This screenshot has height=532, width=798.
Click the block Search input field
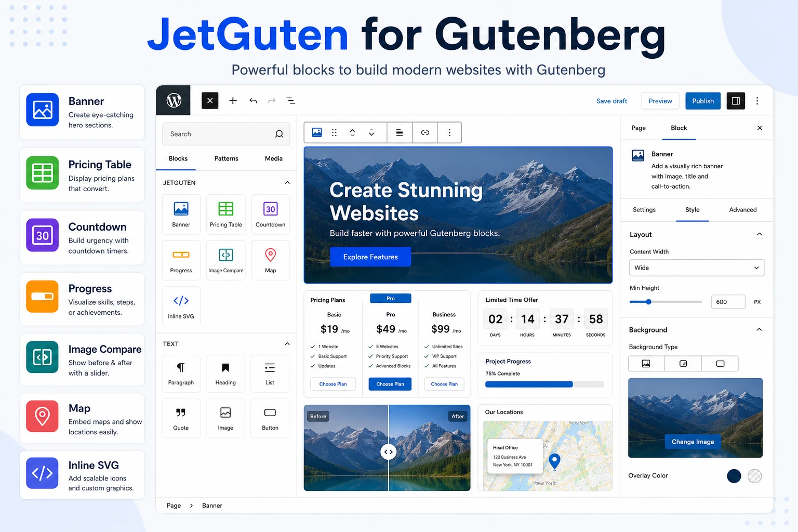[226, 134]
